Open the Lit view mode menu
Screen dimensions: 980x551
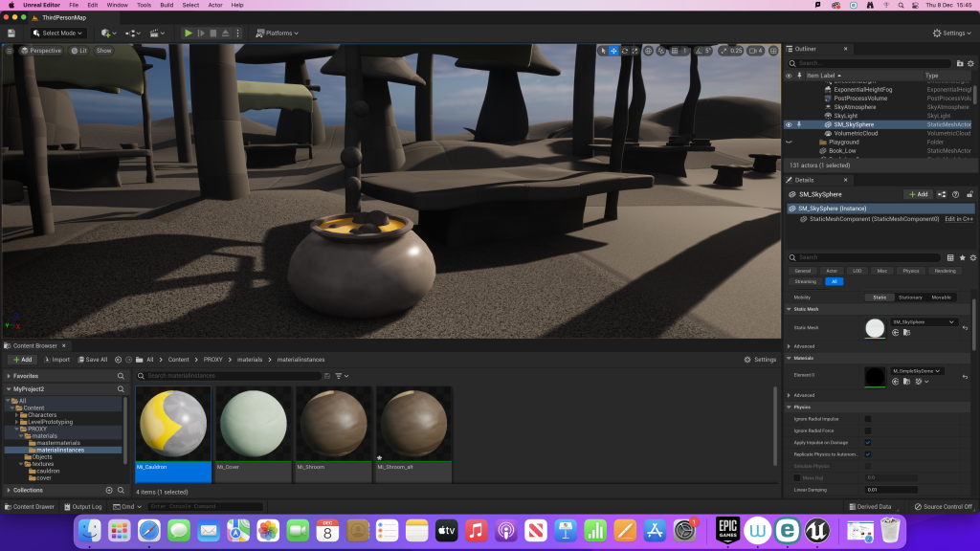coord(79,51)
